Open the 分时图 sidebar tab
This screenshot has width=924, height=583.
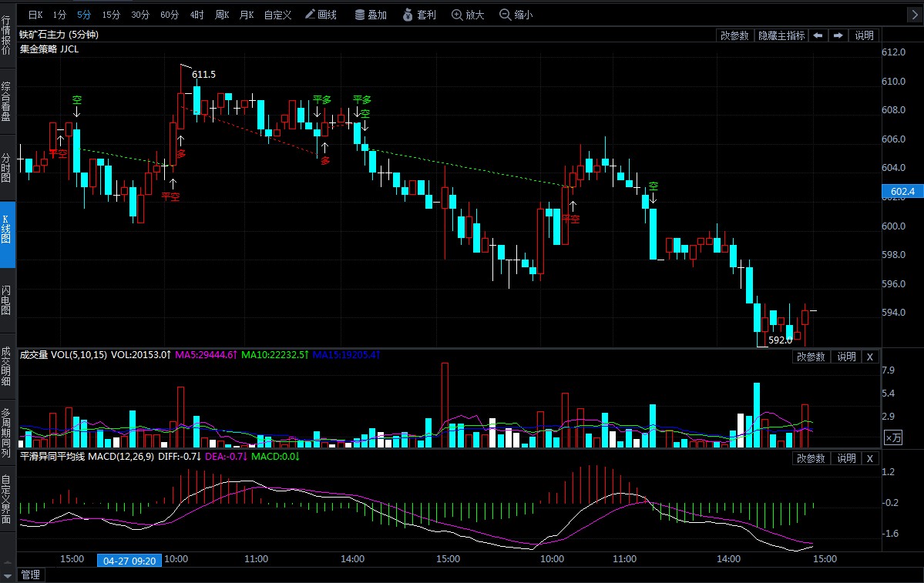point(6,168)
